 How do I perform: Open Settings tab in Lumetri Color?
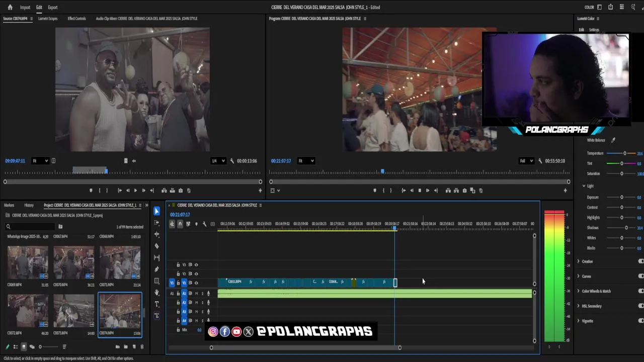coord(594,30)
